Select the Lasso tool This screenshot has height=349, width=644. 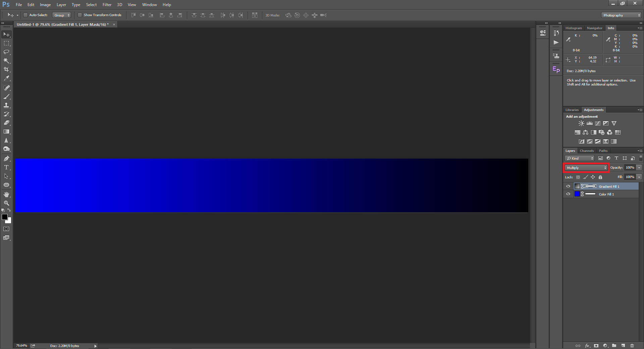(x=6, y=52)
